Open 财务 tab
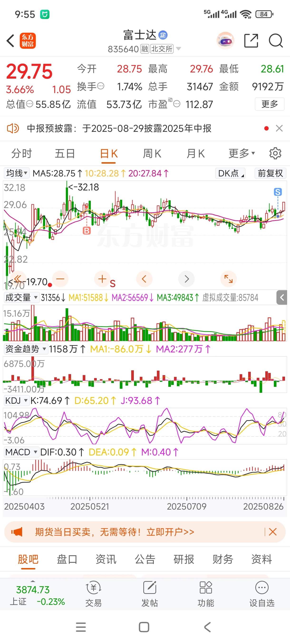The height and width of the screenshot is (644, 290). coord(223,559)
